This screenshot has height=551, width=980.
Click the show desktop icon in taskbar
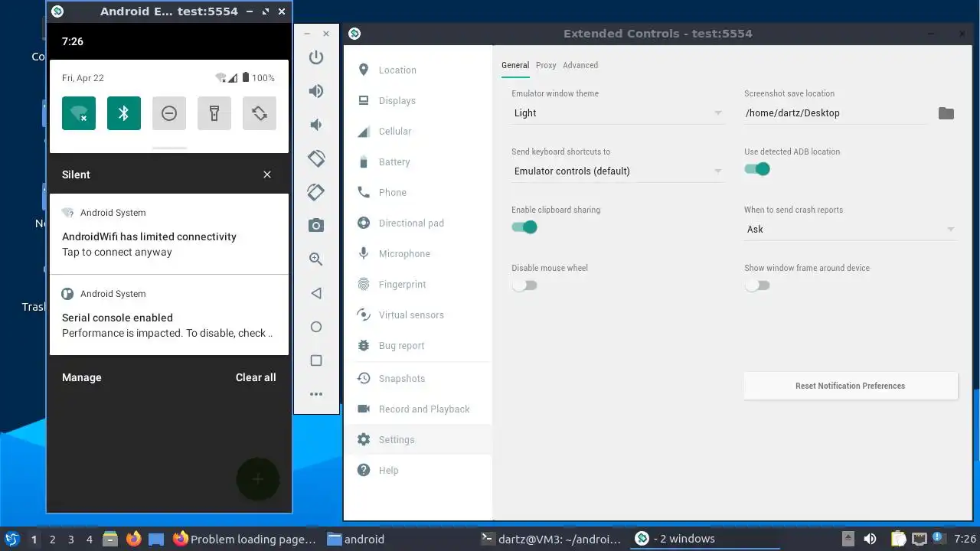156,539
